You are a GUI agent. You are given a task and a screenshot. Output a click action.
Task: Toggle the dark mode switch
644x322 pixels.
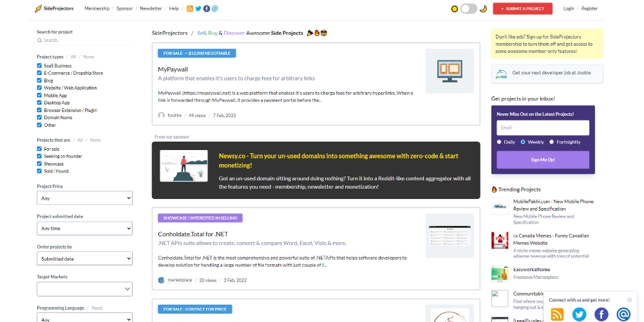469,8
